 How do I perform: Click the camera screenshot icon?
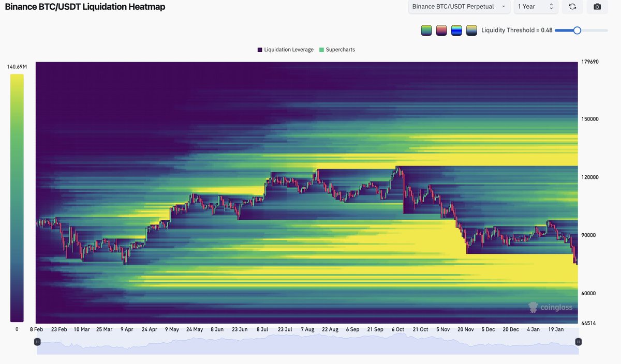597,7
